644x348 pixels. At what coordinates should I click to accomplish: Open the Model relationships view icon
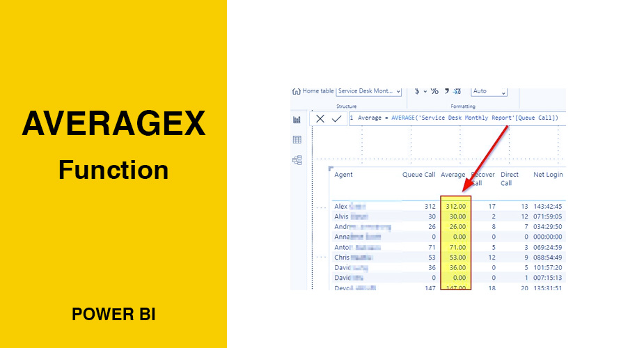pos(297,160)
